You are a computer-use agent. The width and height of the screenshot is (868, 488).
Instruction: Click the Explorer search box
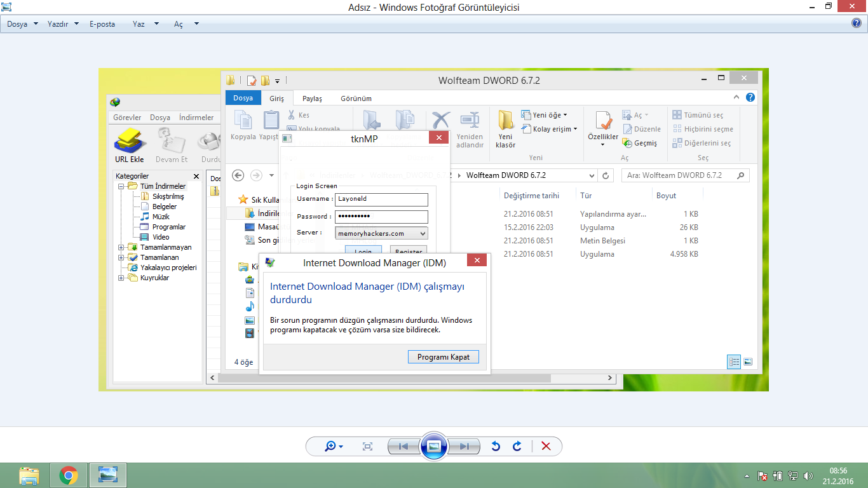[x=685, y=175]
